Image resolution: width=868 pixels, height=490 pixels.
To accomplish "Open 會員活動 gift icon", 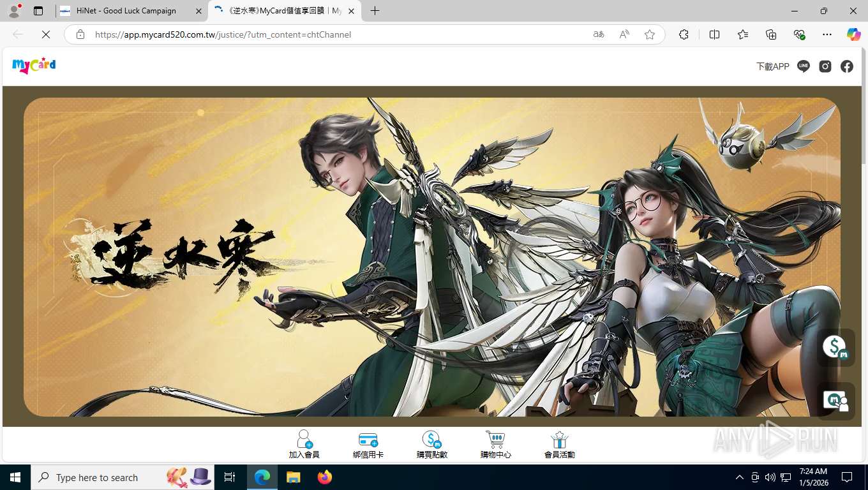I will point(560,444).
